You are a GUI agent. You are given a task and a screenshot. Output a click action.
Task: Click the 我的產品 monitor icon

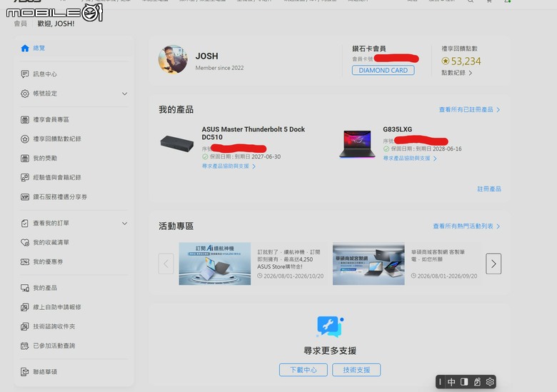coord(25,288)
